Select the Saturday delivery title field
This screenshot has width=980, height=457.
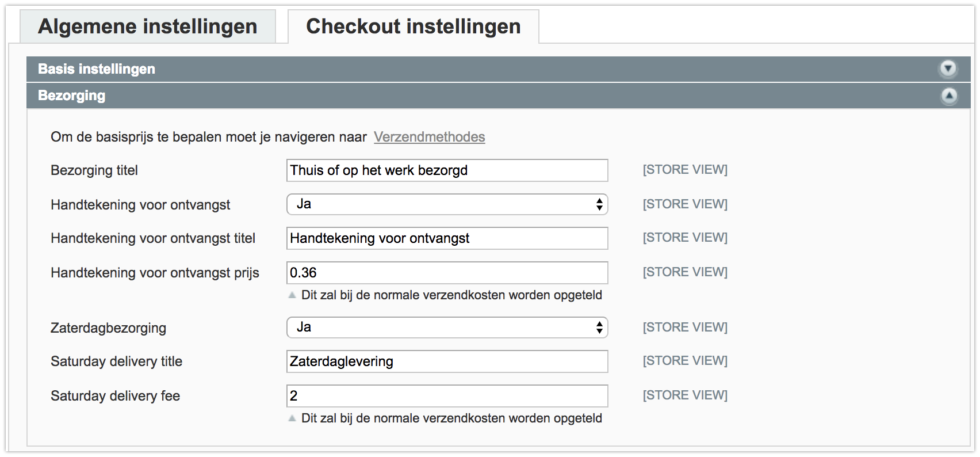[447, 361]
